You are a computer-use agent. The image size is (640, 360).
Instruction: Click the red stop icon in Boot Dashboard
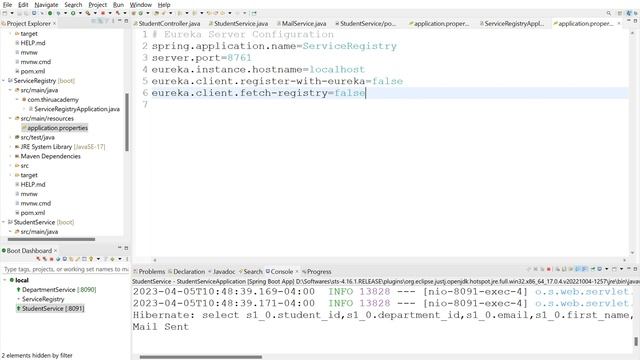click(x=51, y=259)
